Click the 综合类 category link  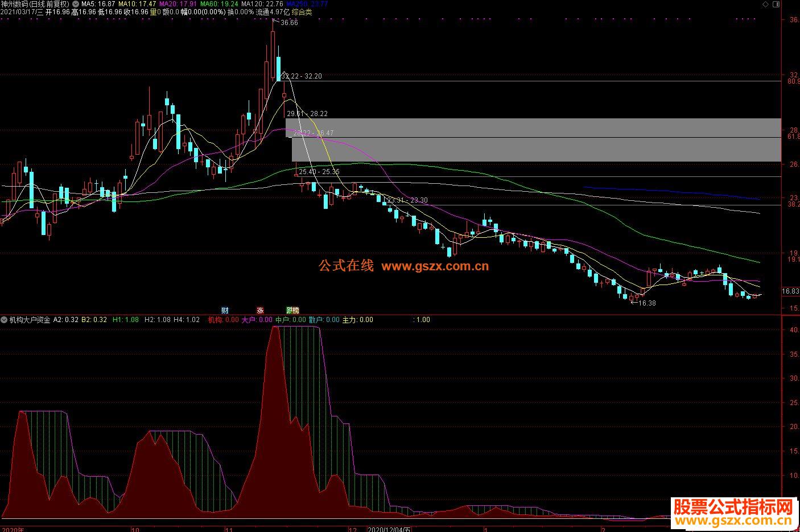302,12
